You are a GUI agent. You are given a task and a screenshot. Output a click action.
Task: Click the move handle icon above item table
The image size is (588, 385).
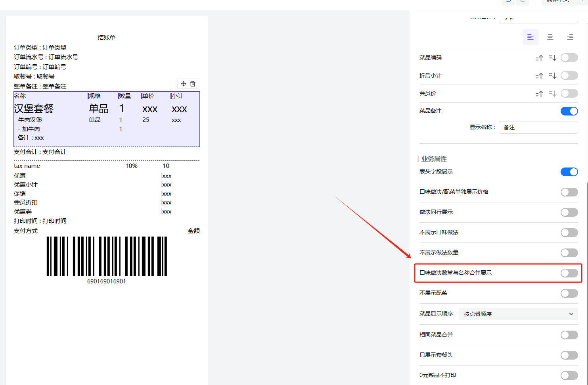(183, 84)
